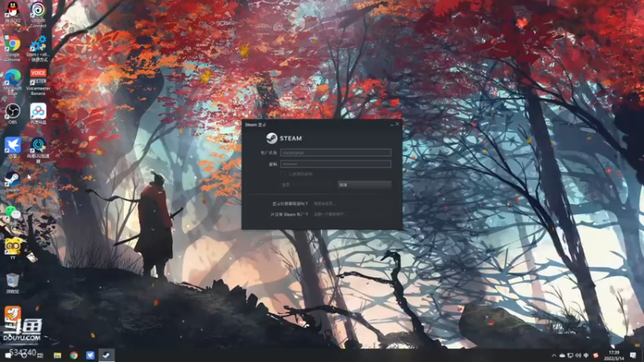This screenshot has width=644, height=362.
Task: Select the Voicemeeter Banana desktop icon
Action: 38,82
